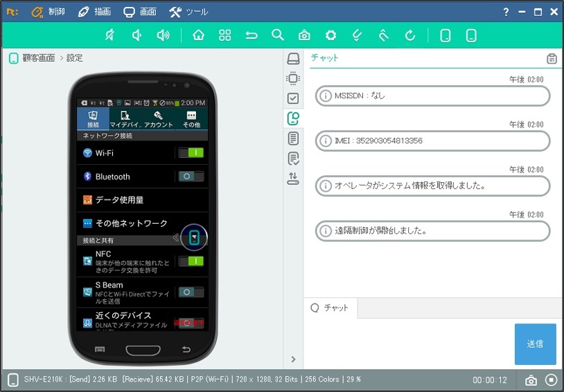Turn off the NFC toggle

(191, 261)
